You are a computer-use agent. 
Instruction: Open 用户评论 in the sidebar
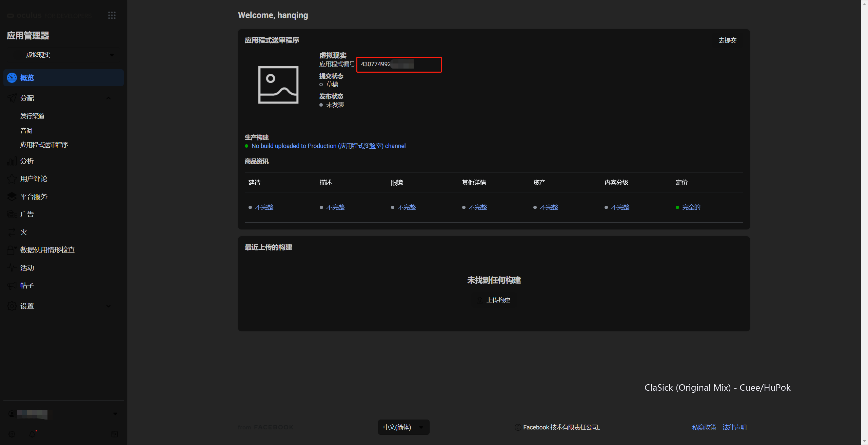34,179
